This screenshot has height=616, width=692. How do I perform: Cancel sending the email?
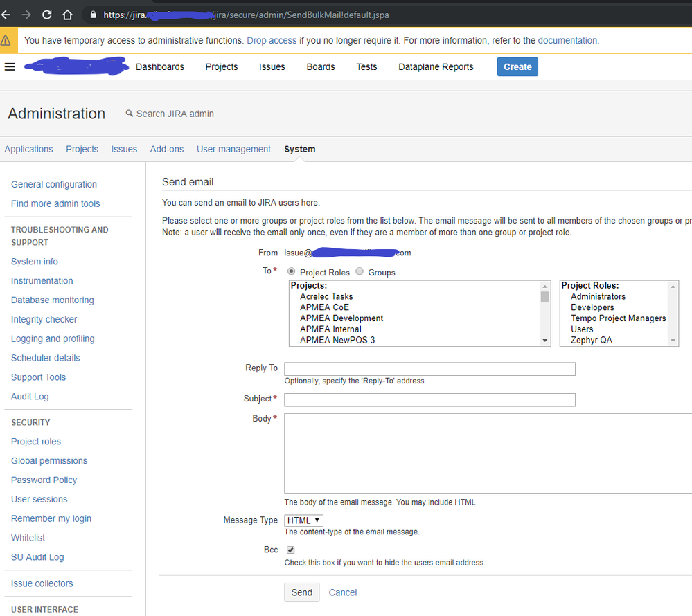343,592
